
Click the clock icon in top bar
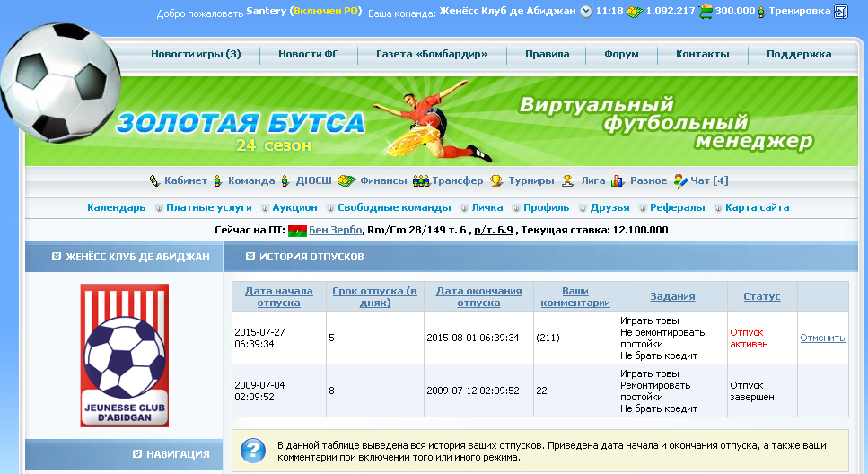(x=586, y=12)
